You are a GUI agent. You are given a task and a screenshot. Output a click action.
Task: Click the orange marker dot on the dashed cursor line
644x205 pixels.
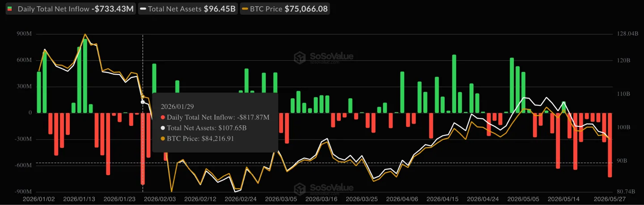click(x=143, y=97)
